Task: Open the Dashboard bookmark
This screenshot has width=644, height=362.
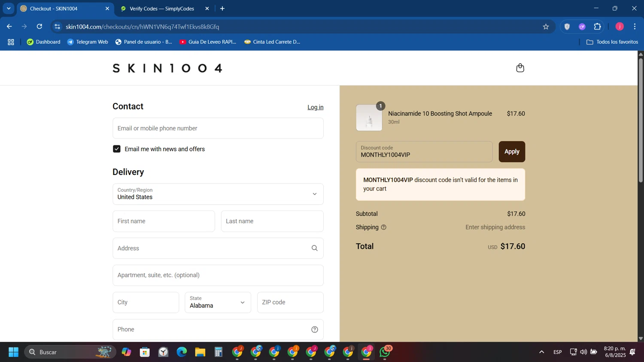Action: [43, 42]
